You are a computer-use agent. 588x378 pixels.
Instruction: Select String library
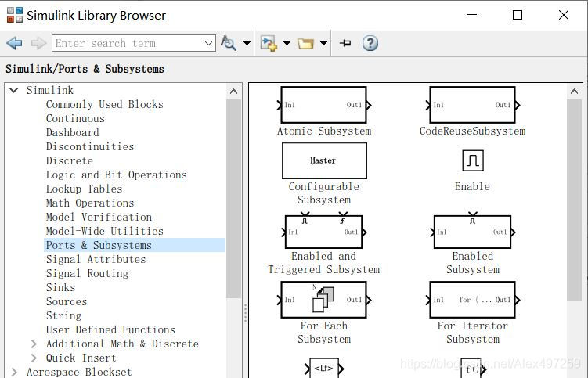tap(63, 315)
